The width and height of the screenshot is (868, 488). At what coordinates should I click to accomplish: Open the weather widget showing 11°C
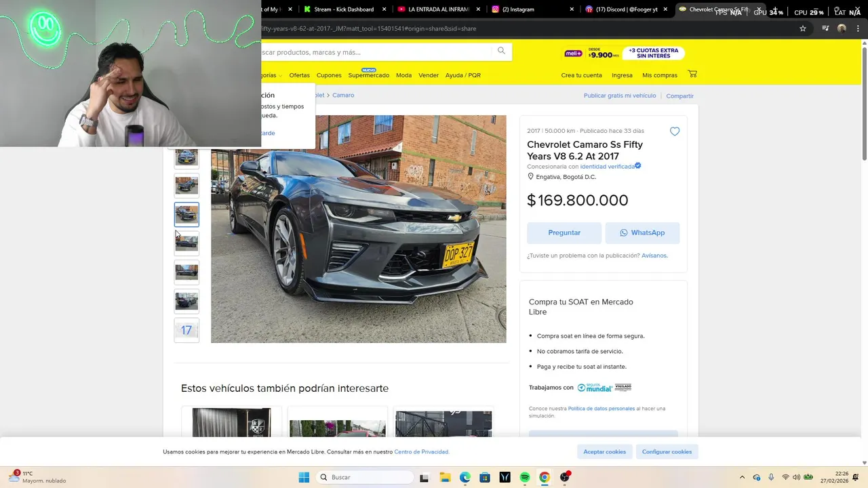(x=38, y=477)
